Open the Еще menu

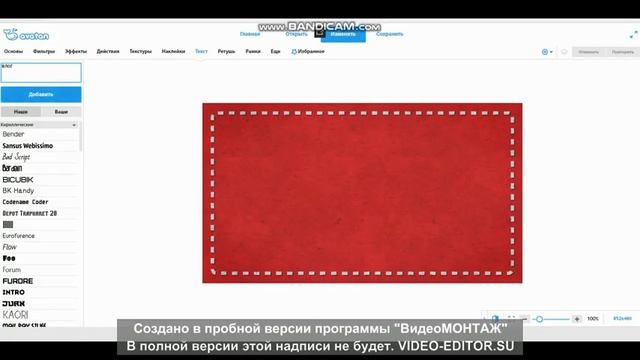point(275,51)
